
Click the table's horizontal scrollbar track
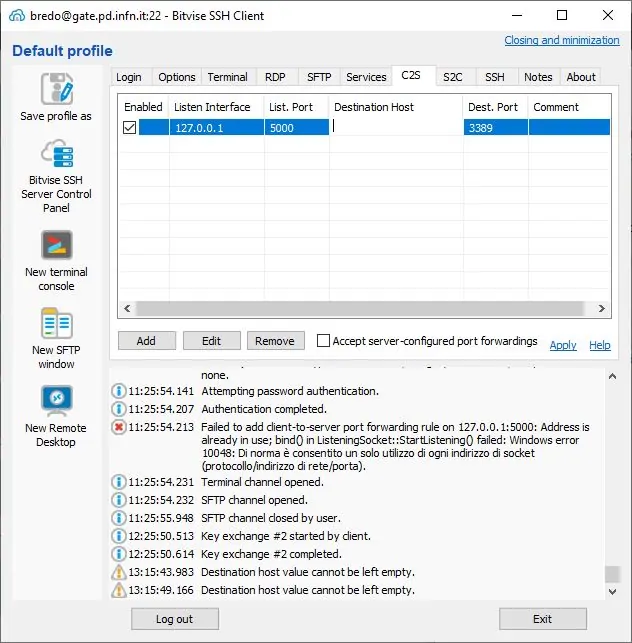click(x=360, y=308)
